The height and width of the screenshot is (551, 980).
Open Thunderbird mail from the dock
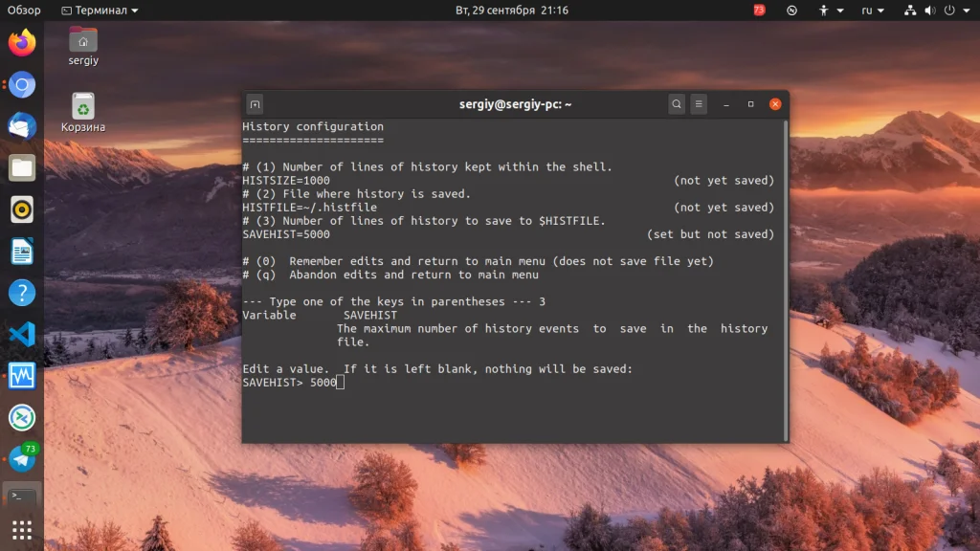click(x=22, y=126)
